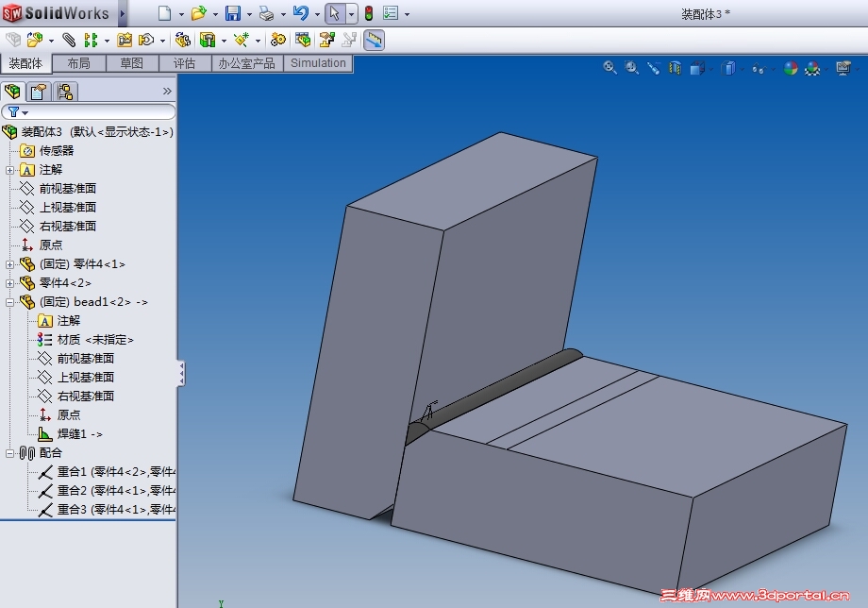The height and width of the screenshot is (608, 868).
Task: Expand the panel tabs chevron
Action: (x=167, y=92)
